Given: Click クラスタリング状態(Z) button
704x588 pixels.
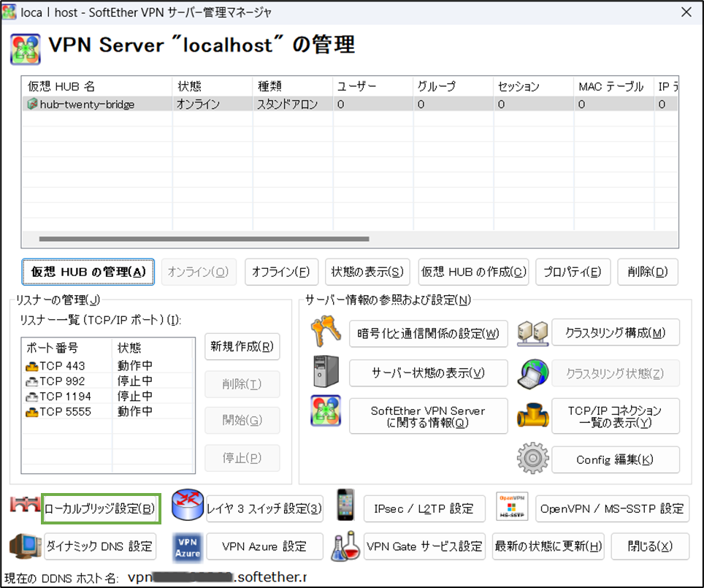Looking at the screenshot, I should click(x=616, y=373).
